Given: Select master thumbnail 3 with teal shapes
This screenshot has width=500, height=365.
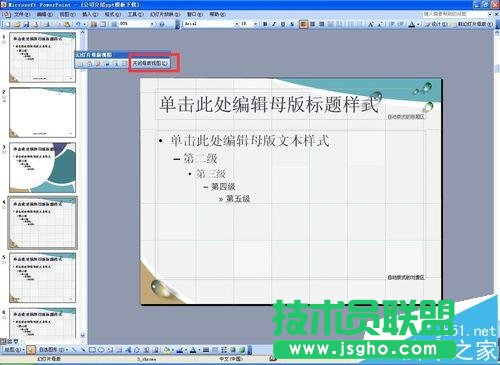Looking at the screenshot, I should pos(42,167).
